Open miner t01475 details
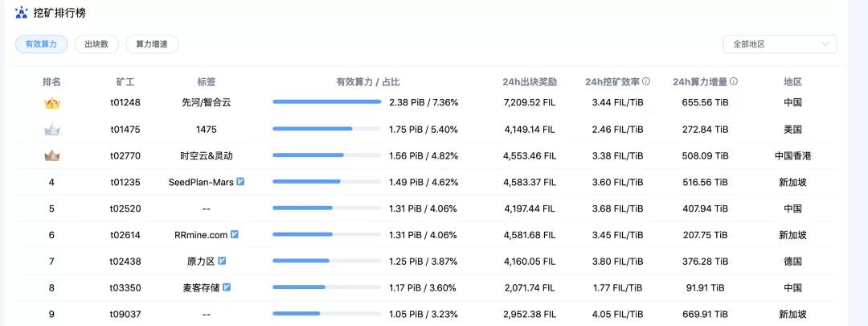868x326 pixels. coord(125,129)
